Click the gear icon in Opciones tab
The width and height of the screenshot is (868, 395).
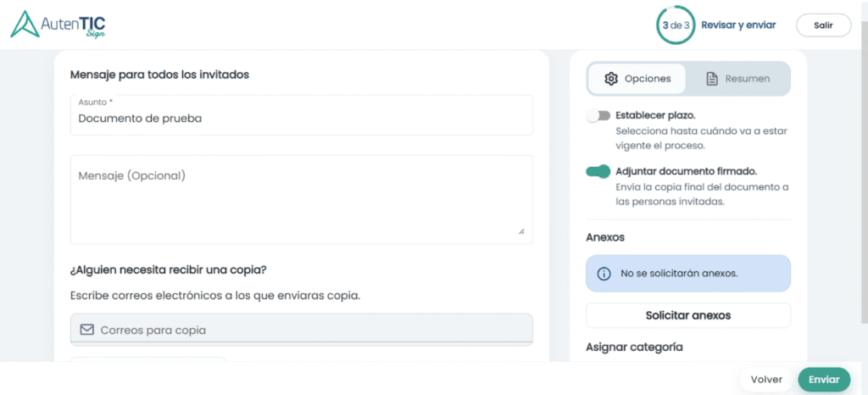611,79
